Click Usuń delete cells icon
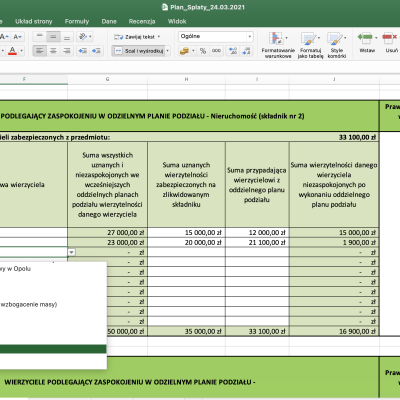Image resolution: width=400 pixels, height=400 pixels. [x=389, y=38]
